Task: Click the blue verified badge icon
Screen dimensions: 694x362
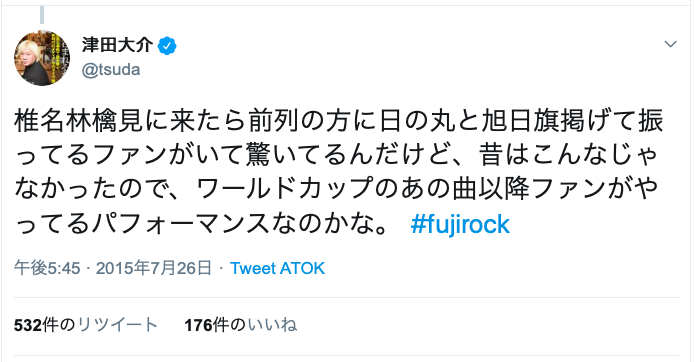Action: tap(167, 46)
